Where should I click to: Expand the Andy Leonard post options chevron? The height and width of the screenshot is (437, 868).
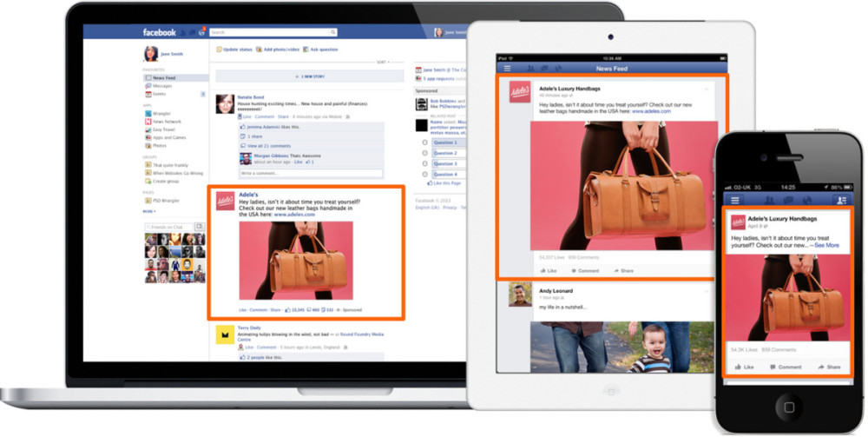tap(707, 291)
